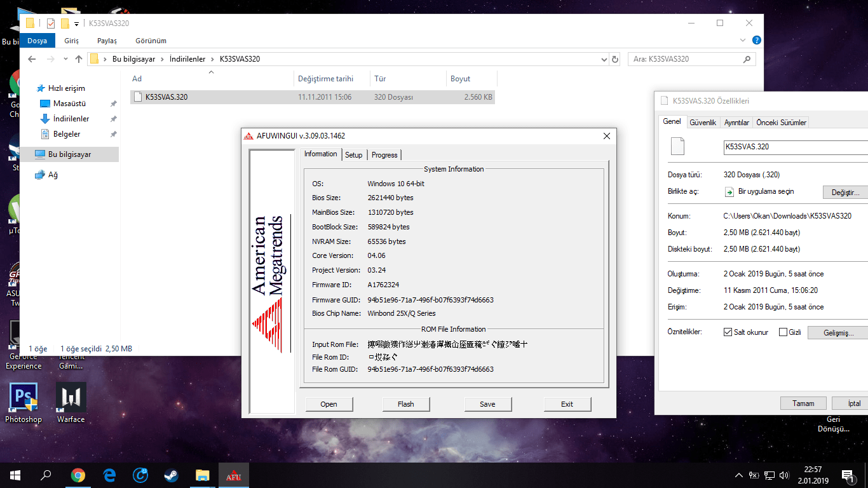Expand the Explorer ribbon chevron
The width and height of the screenshot is (868, 488).
[x=743, y=40]
